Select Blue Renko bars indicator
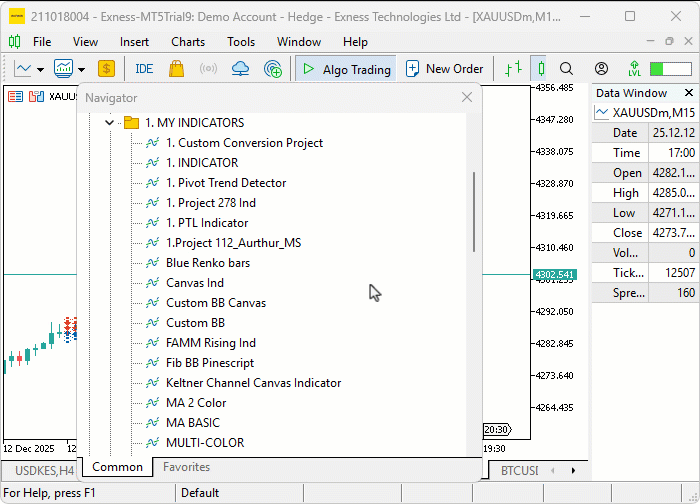 208,263
